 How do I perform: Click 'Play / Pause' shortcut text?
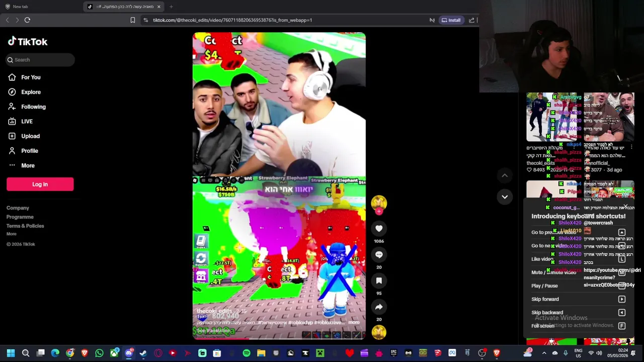pos(544,286)
